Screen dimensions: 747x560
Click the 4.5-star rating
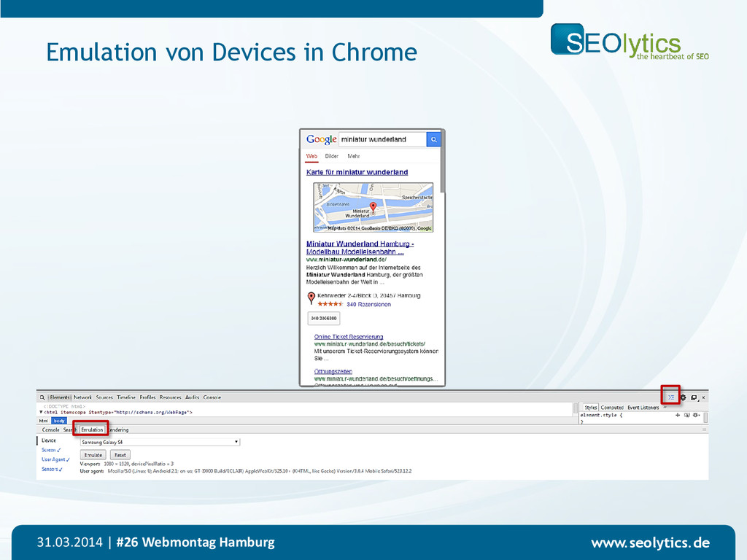pos(330,304)
